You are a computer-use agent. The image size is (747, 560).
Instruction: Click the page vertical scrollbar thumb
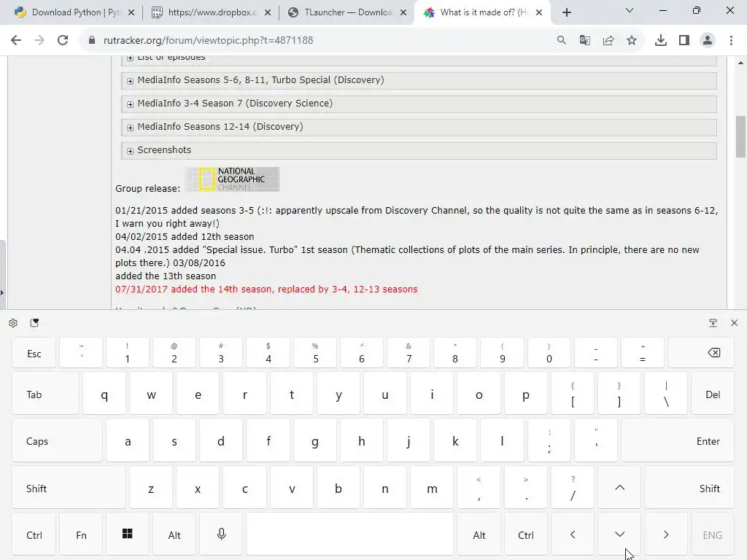coord(740,136)
